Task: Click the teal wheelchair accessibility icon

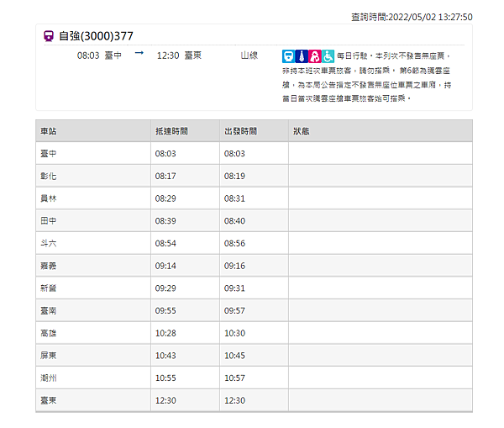Action: tap(328, 56)
